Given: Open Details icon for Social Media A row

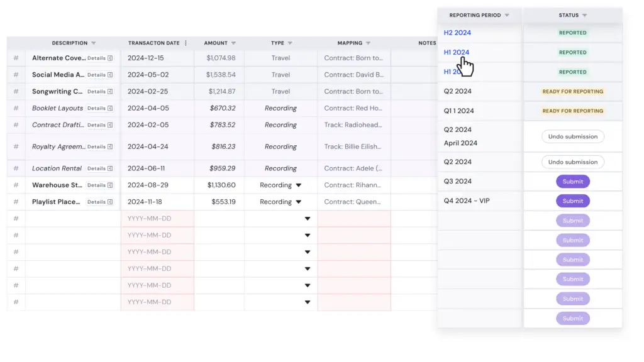Looking at the screenshot, I should tap(110, 75).
